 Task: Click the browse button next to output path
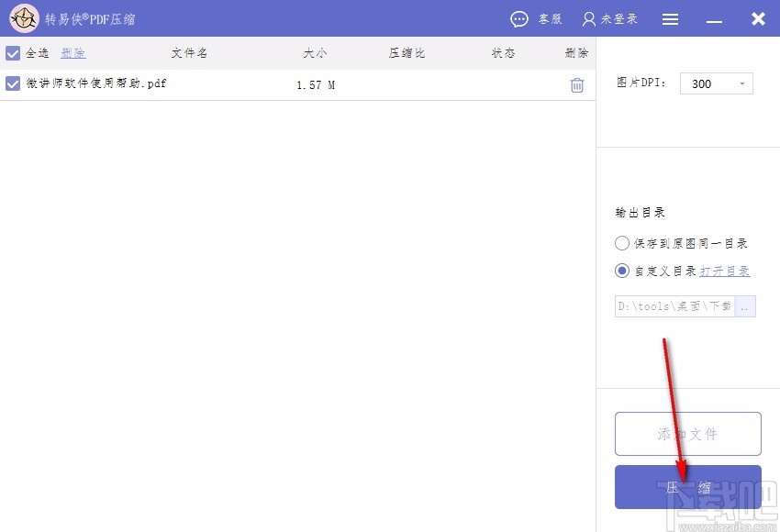click(x=745, y=306)
